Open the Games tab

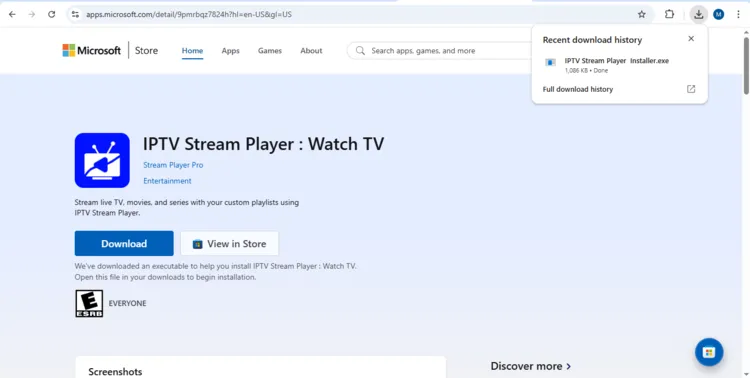tap(270, 51)
